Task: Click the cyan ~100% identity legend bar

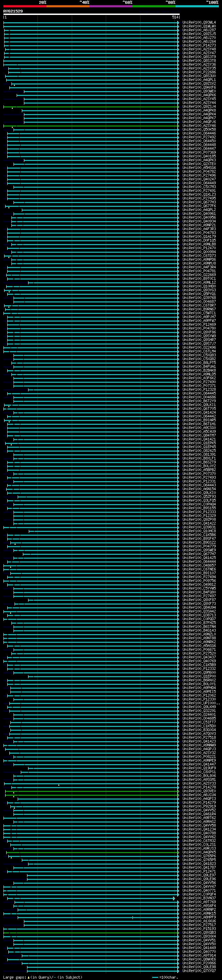Action: coord(197,6)
